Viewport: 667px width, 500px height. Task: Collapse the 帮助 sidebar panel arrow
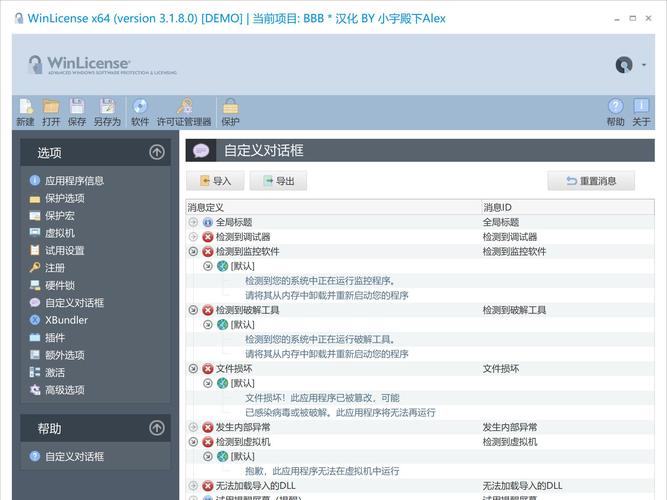pos(157,428)
